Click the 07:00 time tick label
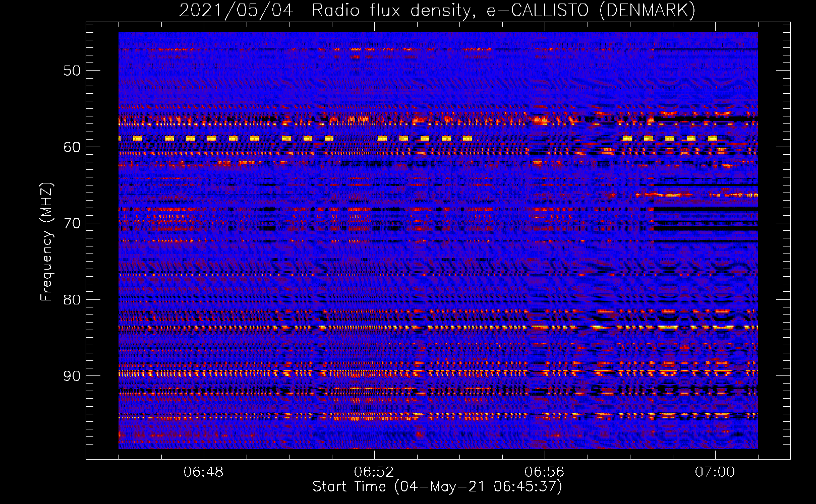The width and height of the screenshot is (816, 504). coord(715,472)
